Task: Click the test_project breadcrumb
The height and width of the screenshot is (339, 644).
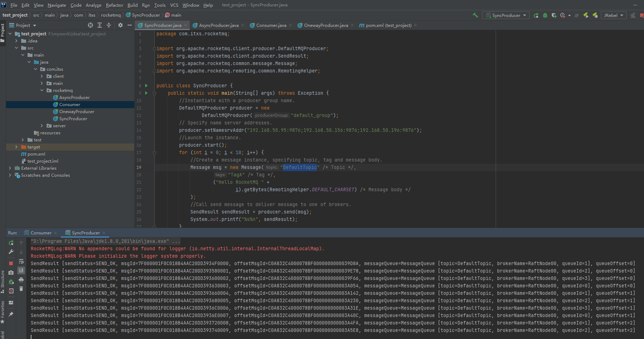Action: (x=15, y=15)
